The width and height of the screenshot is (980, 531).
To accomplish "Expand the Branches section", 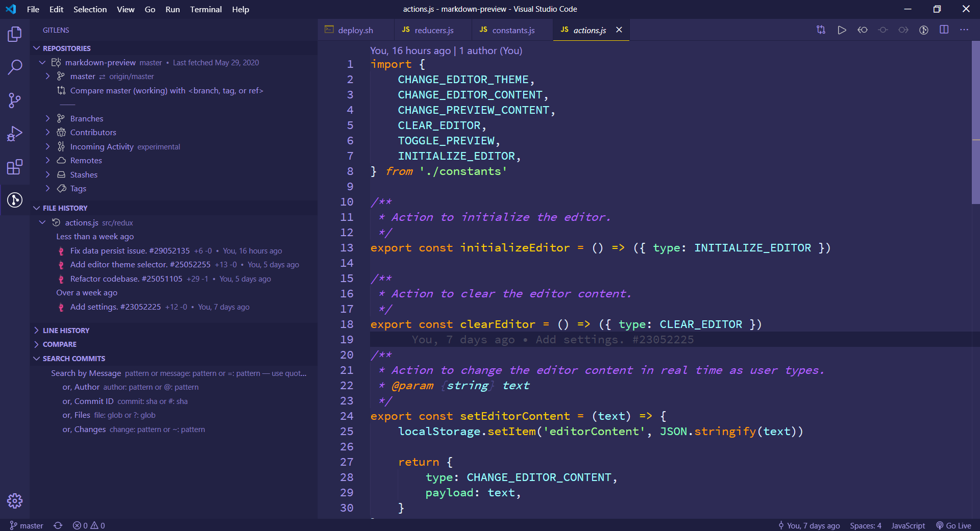I will [x=86, y=118].
